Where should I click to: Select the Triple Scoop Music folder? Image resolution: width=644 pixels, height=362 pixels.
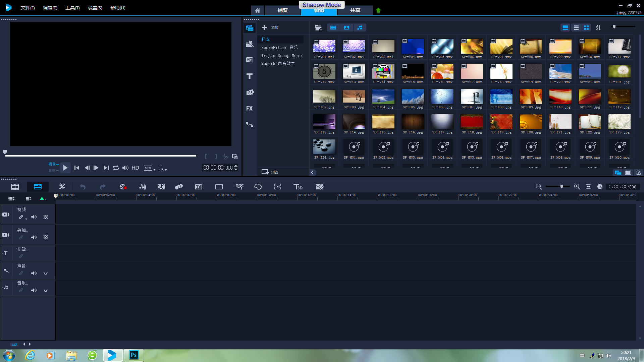pos(282,56)
